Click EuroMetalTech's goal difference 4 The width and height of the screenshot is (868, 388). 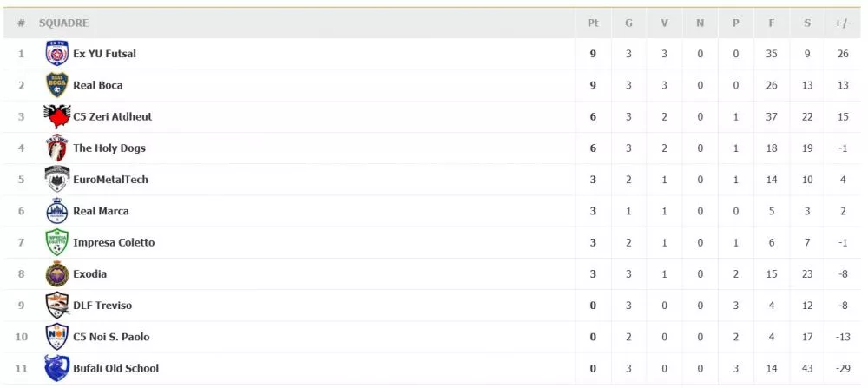pyautogui.click(x=843, y=180)
